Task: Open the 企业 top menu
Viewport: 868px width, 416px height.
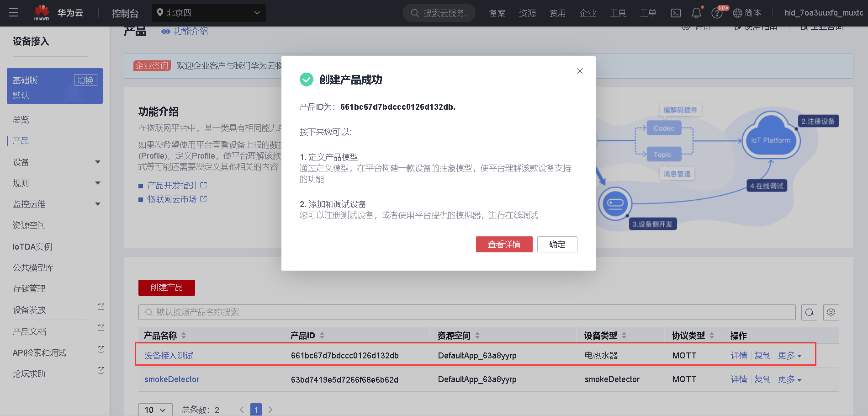Action: 588,13
